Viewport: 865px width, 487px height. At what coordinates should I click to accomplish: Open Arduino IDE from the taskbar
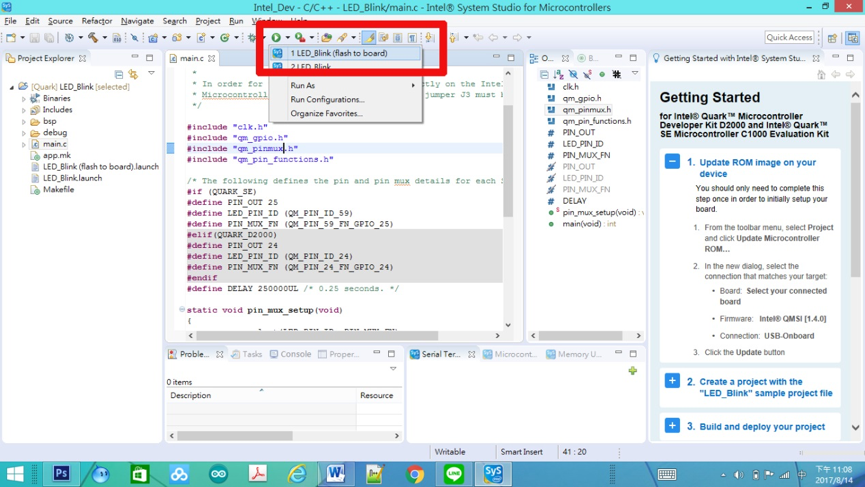tap(218, 474)
